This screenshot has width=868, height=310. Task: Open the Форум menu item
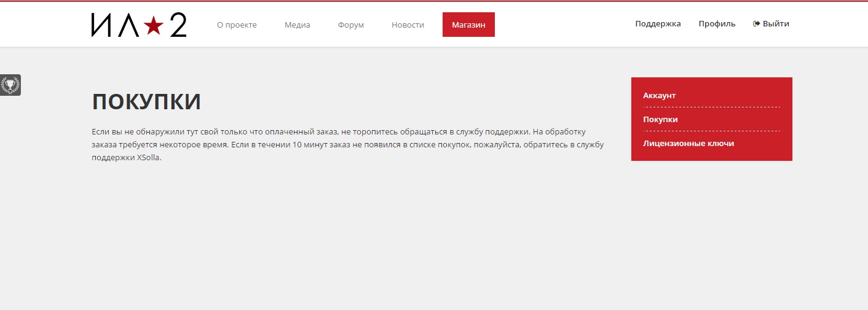click(351, 25)
